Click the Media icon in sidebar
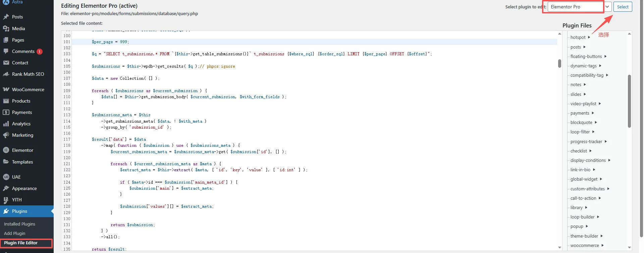Viewport: 644px width, 253px height. (6, 28)
